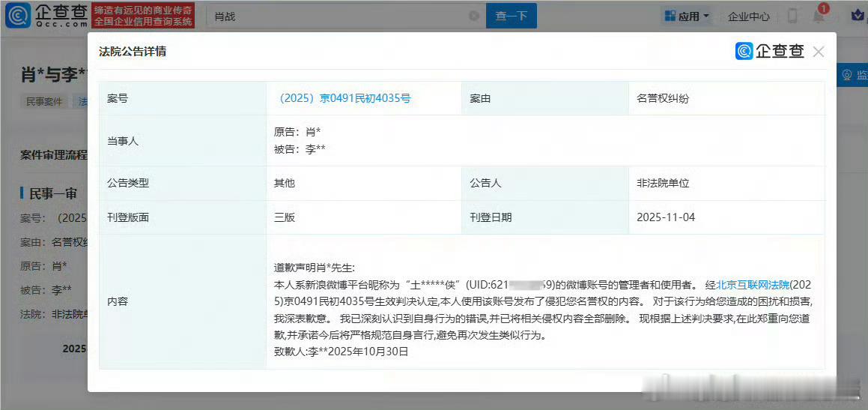Open the 北京互联网法院 link
Image resolution: width=868 pixels, height=410 pixels.
pos(753,285)
